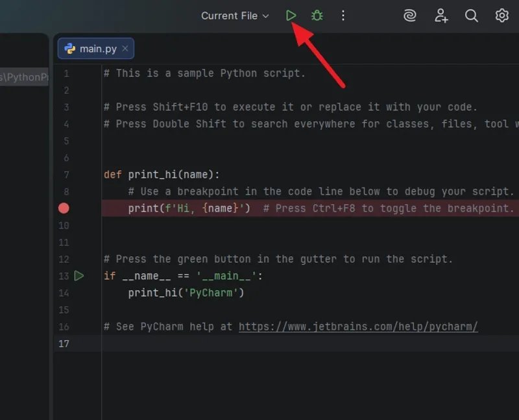This screenshot has width=519, height=420.
Task: Place cursor in def print_hi(name) line
Action: click(x=162, y=175)
